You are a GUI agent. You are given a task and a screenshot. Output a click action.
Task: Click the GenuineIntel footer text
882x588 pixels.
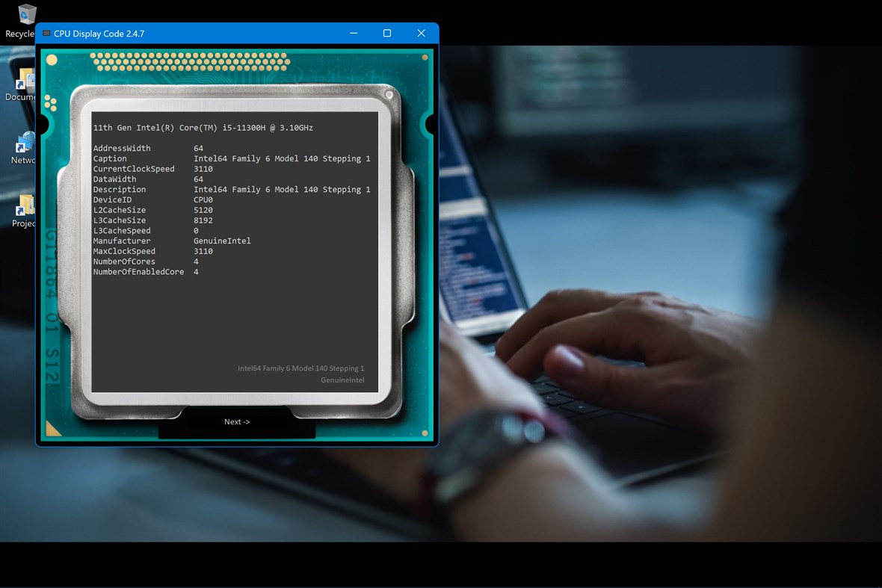pos(342,380)
